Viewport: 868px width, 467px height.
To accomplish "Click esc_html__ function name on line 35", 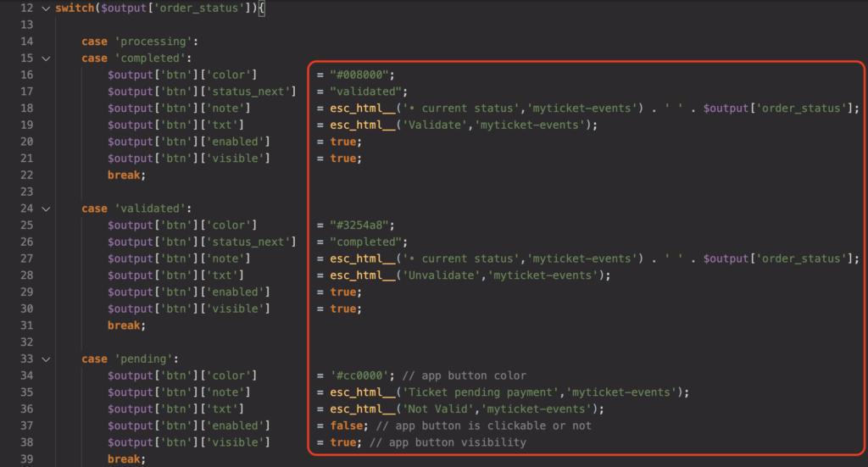I will coord(363,392).
